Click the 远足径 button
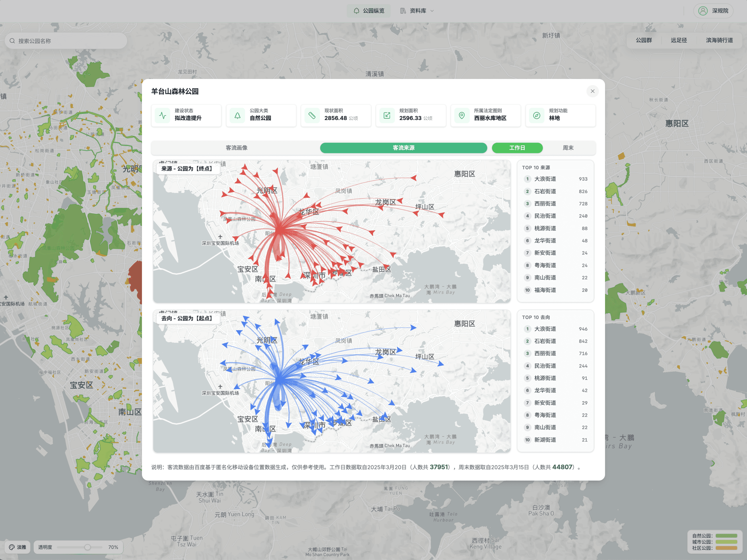The width and height of the screenshot is (747, 560). (678, 40)
